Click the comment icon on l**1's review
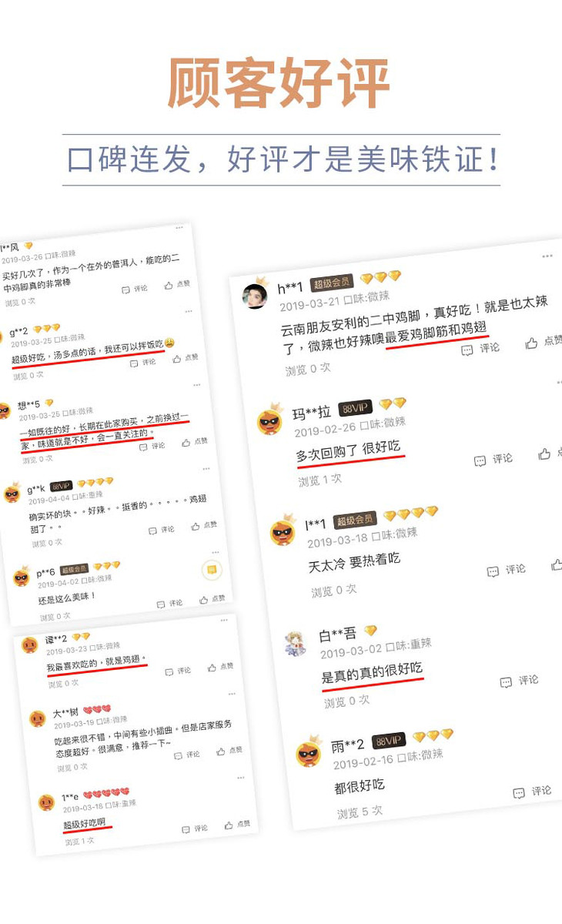This screenshot has width=562, height=924. 506,571
